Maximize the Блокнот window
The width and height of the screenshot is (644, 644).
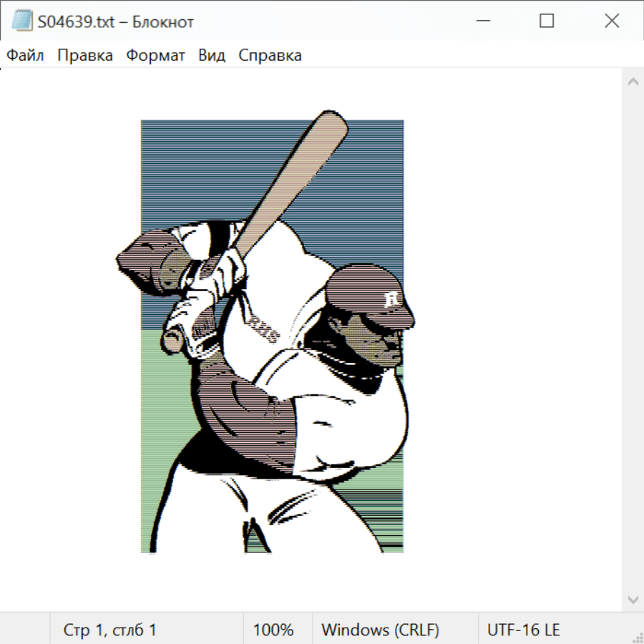point(547,21)
